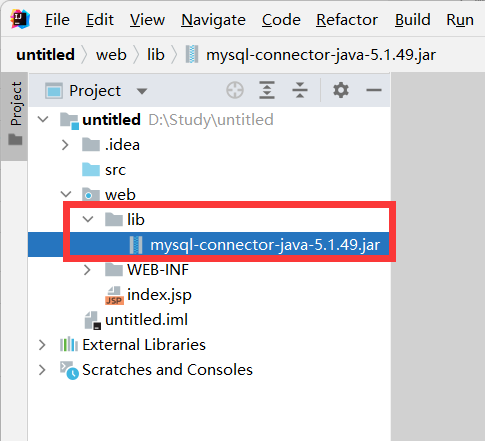Click the locate/select opened file target icon
The image size is (485, 441).
point(235,90)
